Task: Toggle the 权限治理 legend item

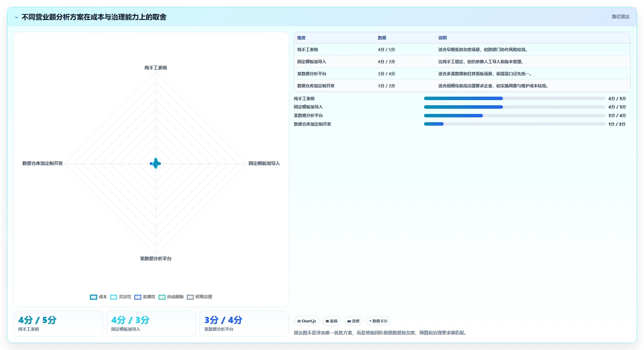Action: coord(199,297)
